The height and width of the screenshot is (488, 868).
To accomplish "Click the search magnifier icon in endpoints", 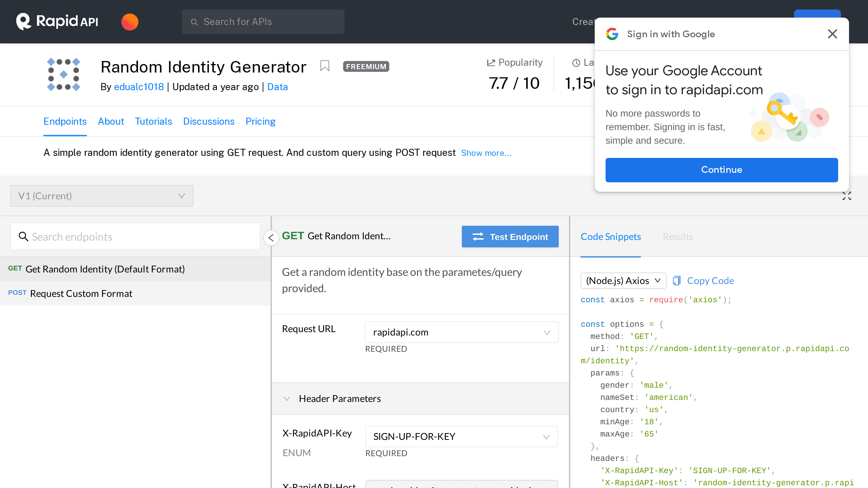I will (x=23, y=237).
